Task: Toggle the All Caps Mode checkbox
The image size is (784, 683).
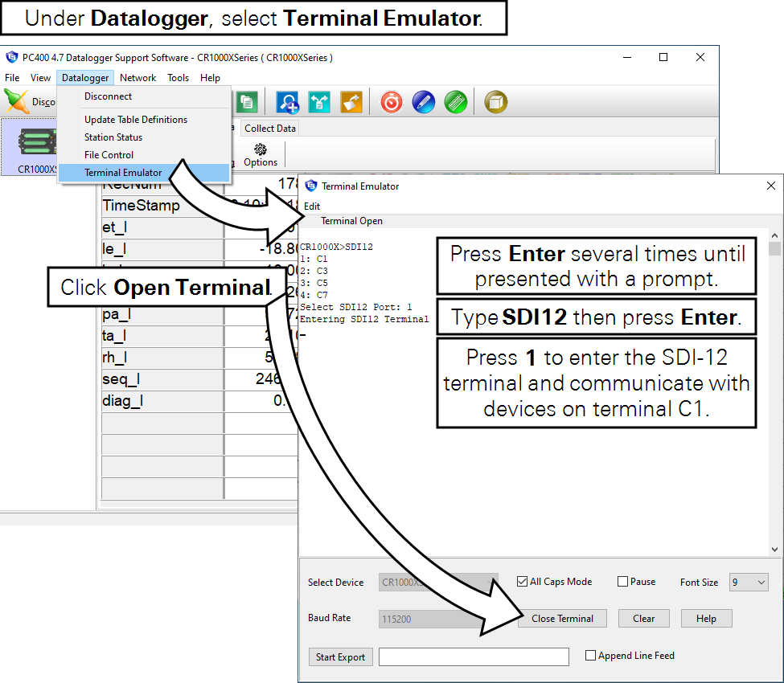Action: coord(523,582)
